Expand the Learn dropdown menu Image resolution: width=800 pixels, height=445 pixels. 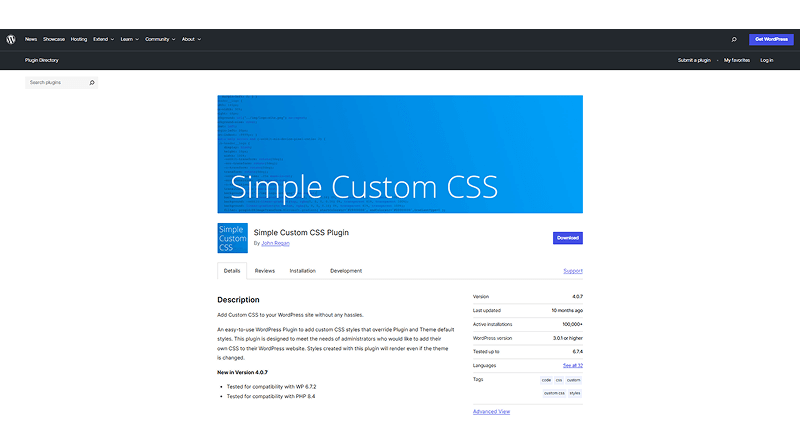click(x=130, y=39)
